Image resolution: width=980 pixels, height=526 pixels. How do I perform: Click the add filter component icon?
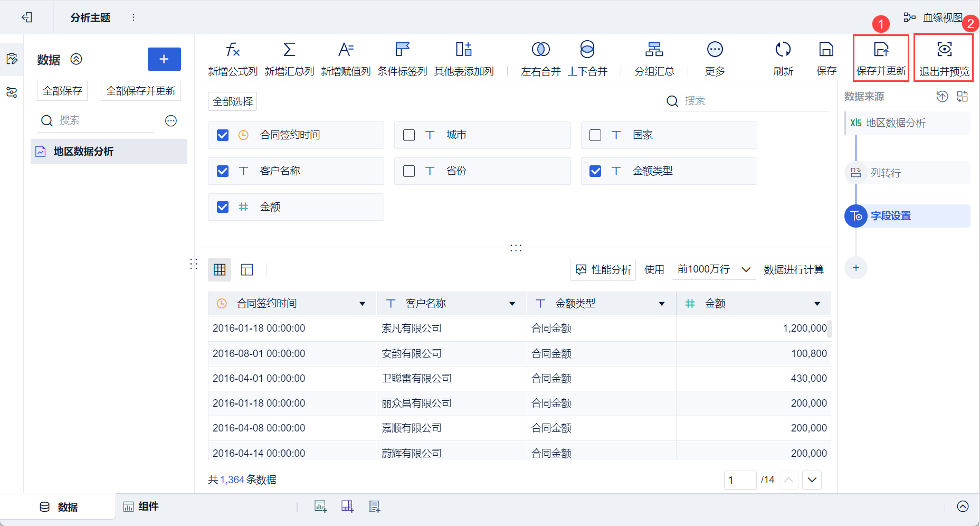pyautogui.click(x=347, y=507)
